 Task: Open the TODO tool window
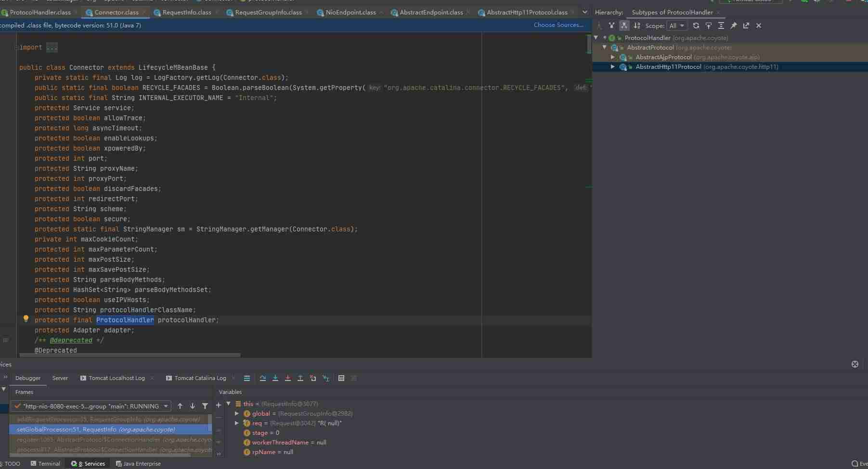pos(10,464)
